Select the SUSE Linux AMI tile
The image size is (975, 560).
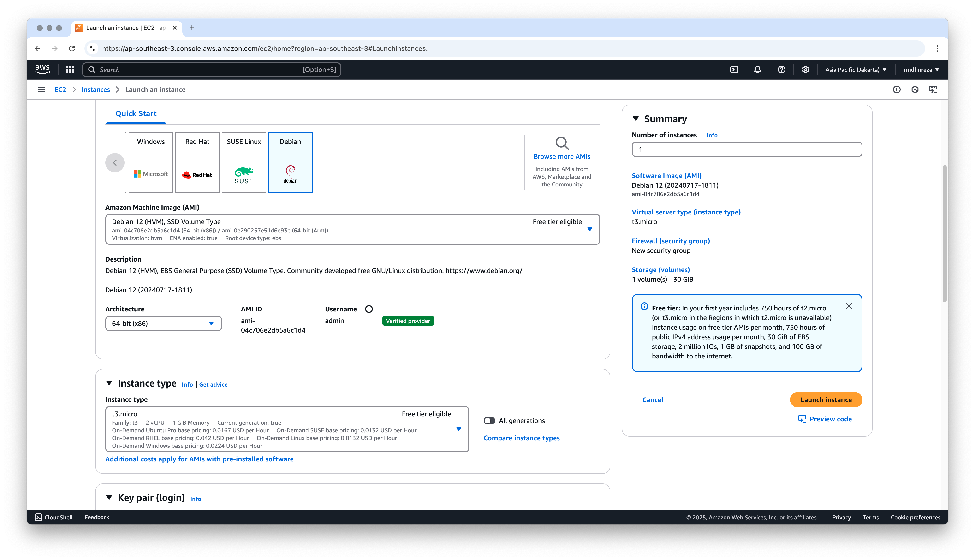coord(244,163)
